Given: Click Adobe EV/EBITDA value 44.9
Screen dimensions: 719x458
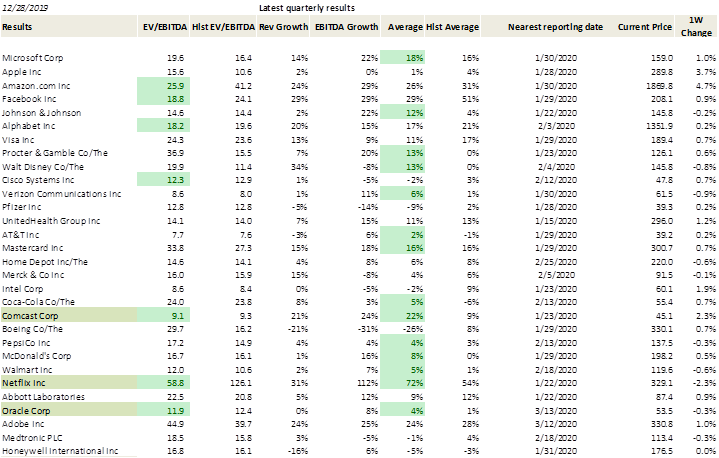Looking at the screenshot, I should tap(175, 424).
